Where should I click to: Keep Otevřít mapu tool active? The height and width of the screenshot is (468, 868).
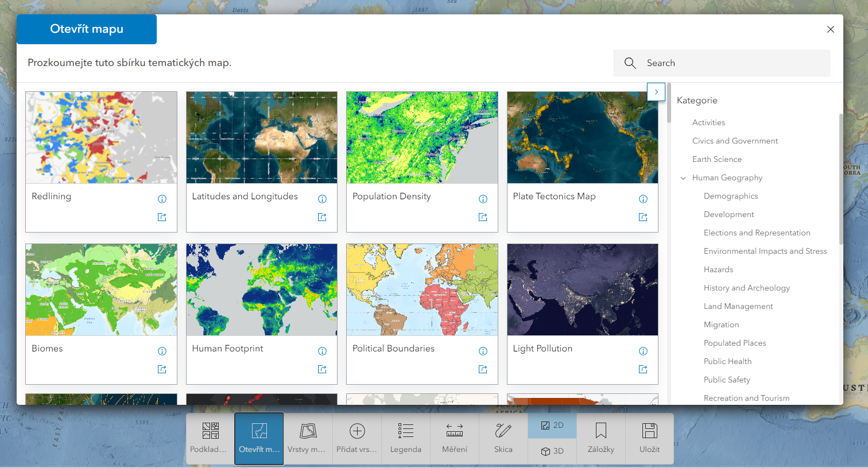point(258,438)
